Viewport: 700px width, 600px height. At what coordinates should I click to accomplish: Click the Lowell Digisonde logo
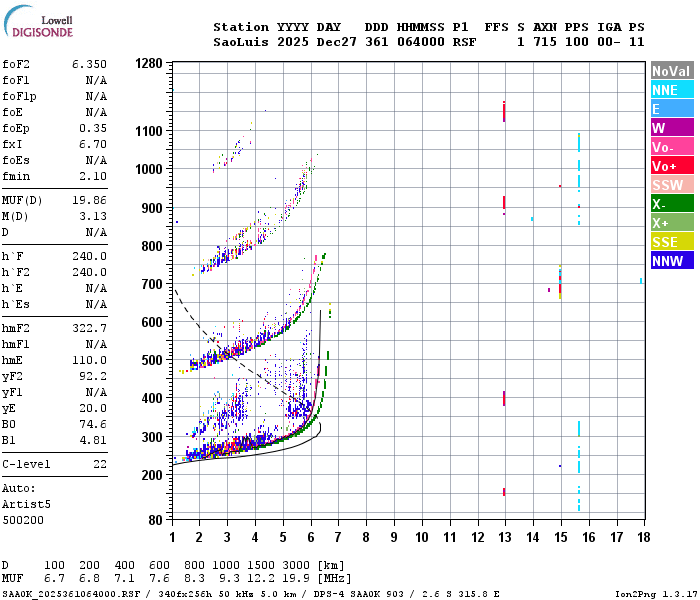click(38, 21)
